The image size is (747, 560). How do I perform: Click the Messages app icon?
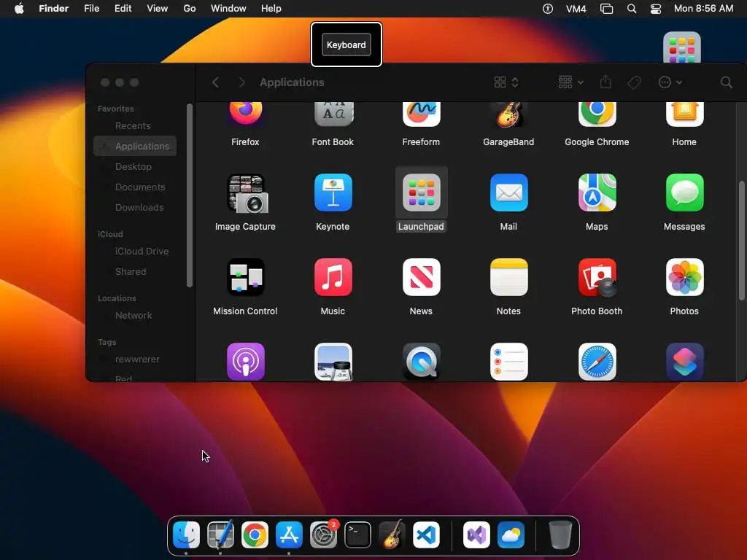pos(684,192)
